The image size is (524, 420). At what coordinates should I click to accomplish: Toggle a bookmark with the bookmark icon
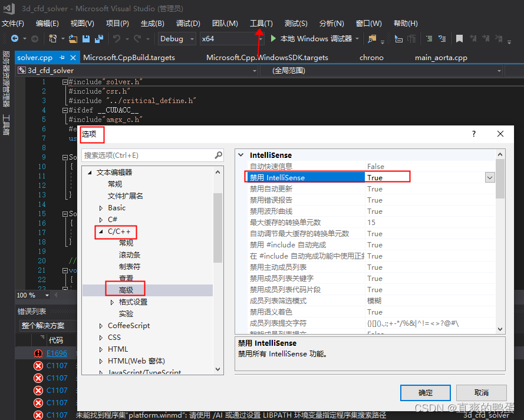click(x=460, y=39)
